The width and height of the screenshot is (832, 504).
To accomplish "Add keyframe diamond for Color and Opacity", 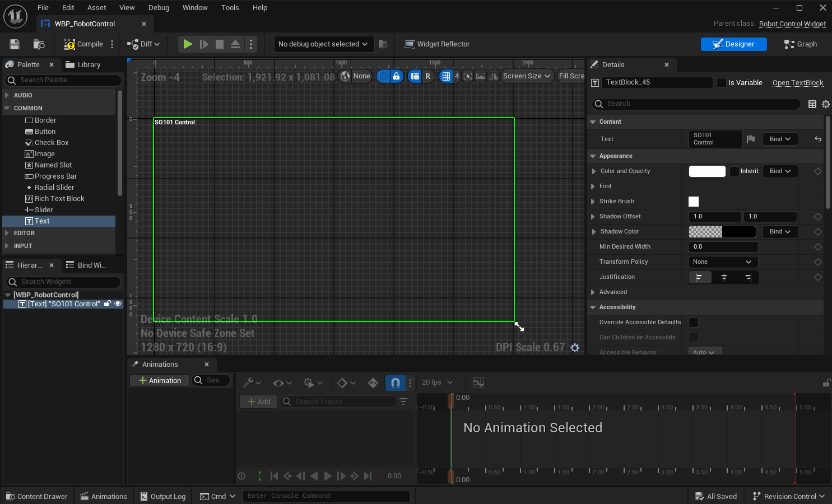I will click(x=818, y=171).
